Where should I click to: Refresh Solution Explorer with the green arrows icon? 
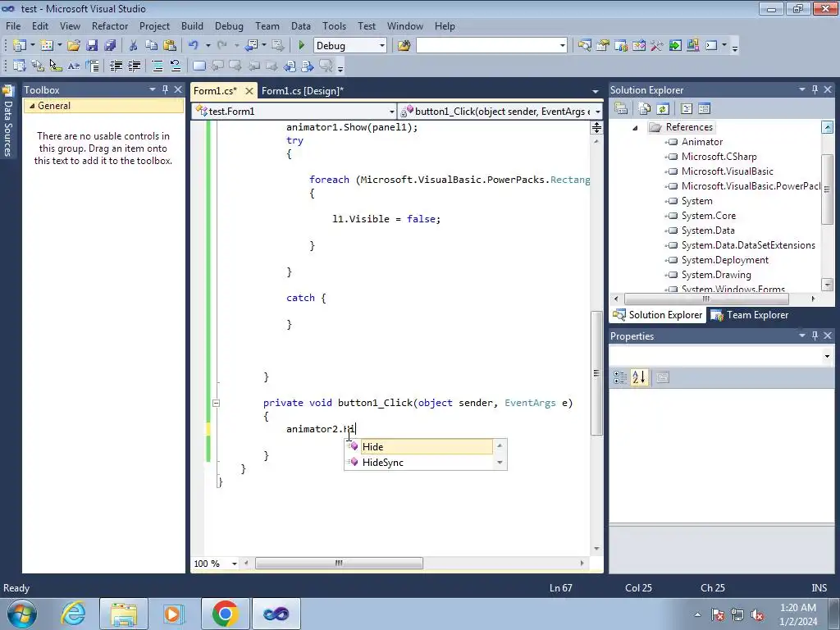point(663,109)
